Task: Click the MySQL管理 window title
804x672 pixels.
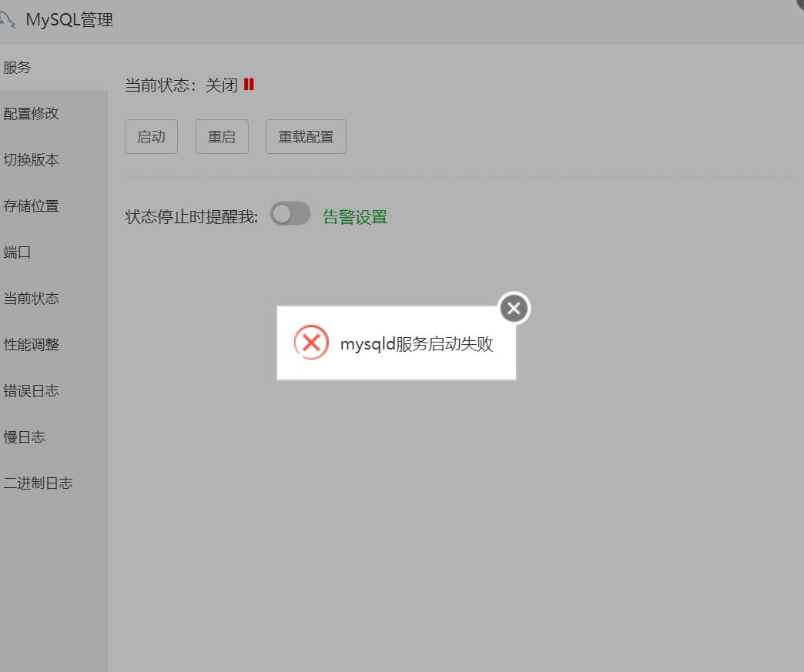Action: 69,19
